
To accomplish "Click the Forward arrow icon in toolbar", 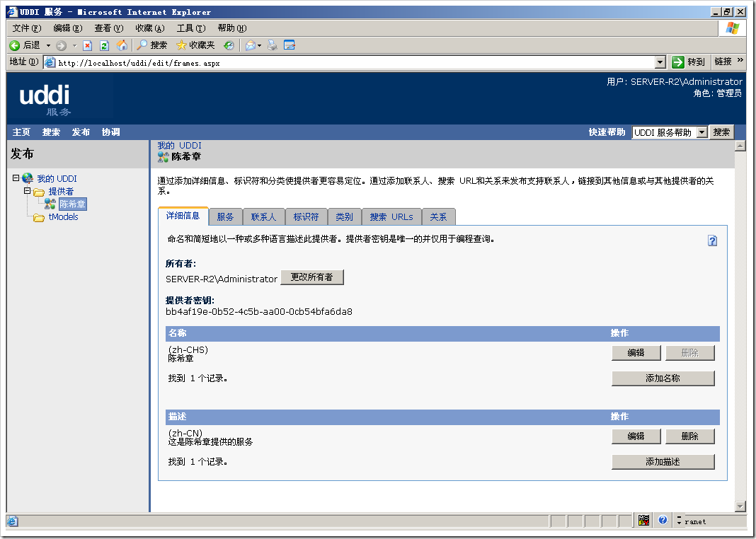I will click(x=62, y=46).
